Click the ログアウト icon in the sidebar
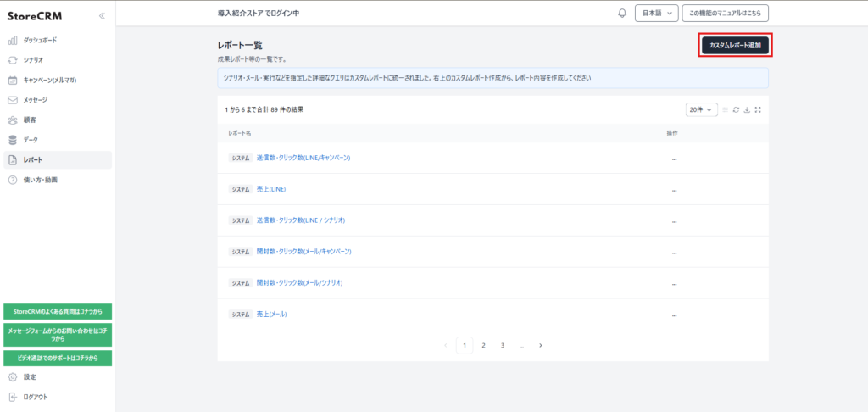 13,397
